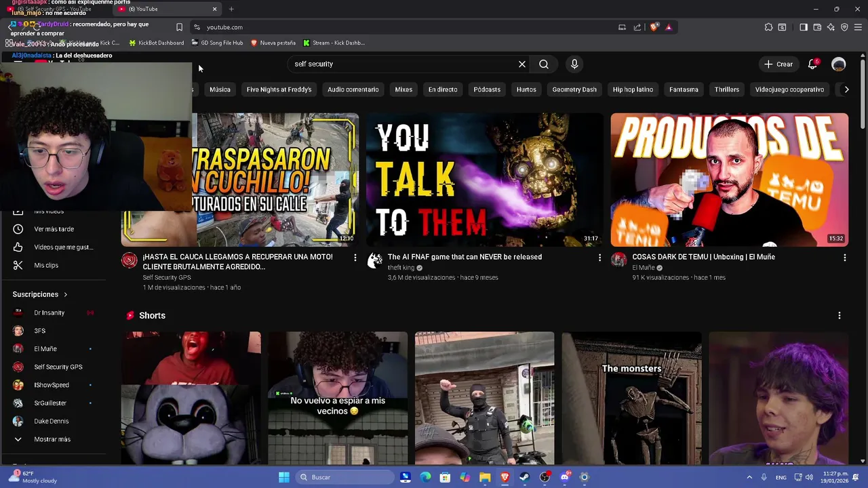Select the Hurtos chip
This screenshot has width=868, height=488.
coord(526,89)
